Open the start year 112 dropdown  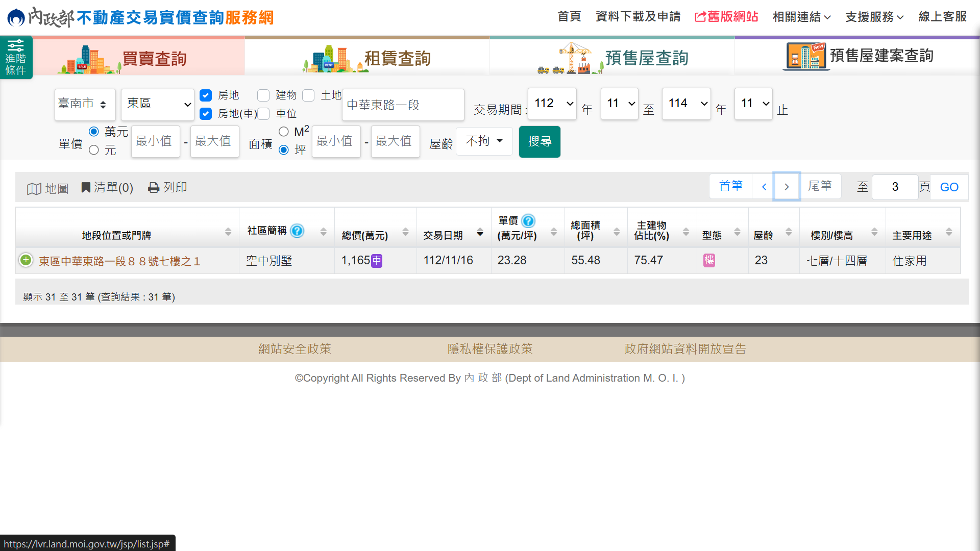tap(552, 104)
